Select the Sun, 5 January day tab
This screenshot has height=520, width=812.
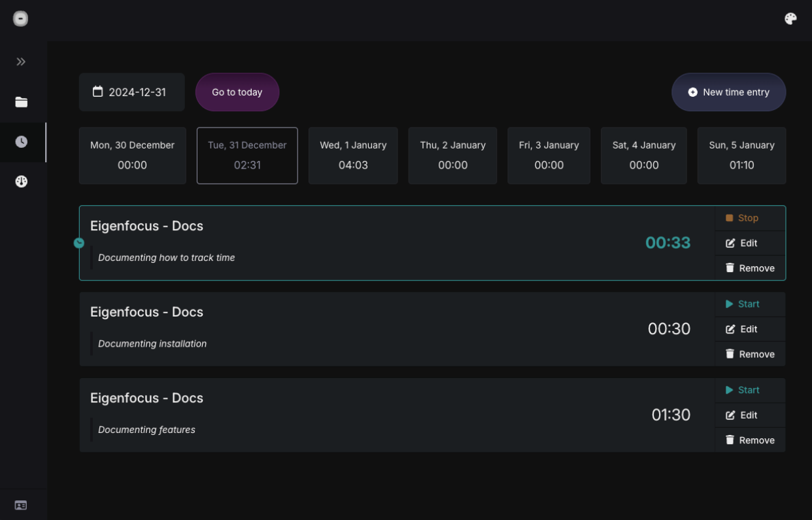pos(741,156)
